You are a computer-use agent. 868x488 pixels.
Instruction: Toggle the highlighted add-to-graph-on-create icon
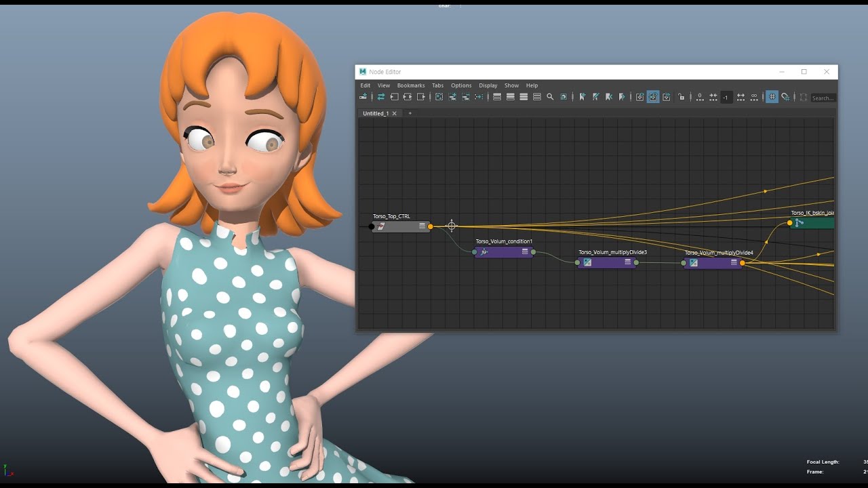pyautogui.click(x=653, y=97)
